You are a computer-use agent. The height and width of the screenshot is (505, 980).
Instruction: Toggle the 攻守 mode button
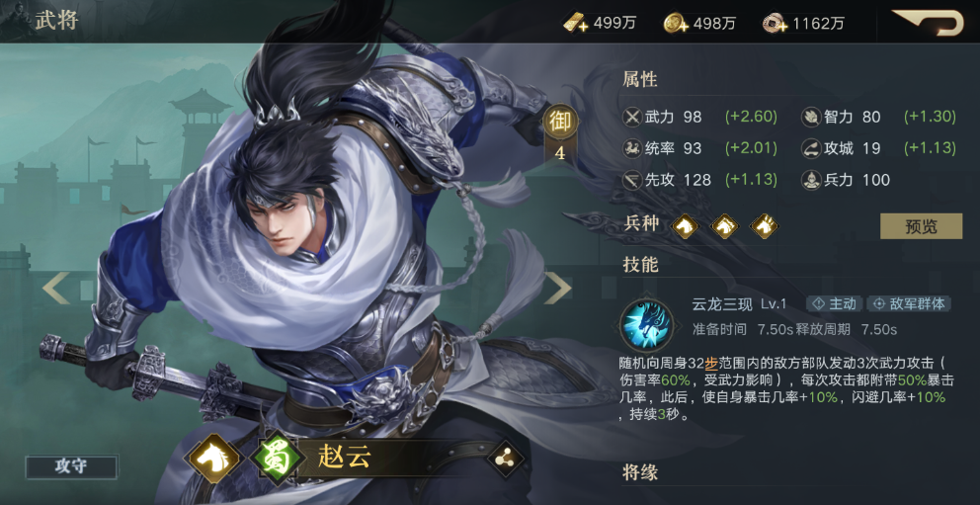point(71,467)
